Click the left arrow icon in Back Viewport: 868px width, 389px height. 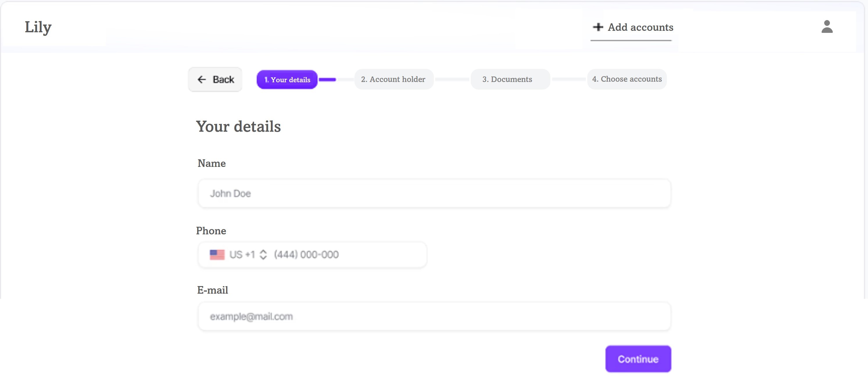(201, 80)
